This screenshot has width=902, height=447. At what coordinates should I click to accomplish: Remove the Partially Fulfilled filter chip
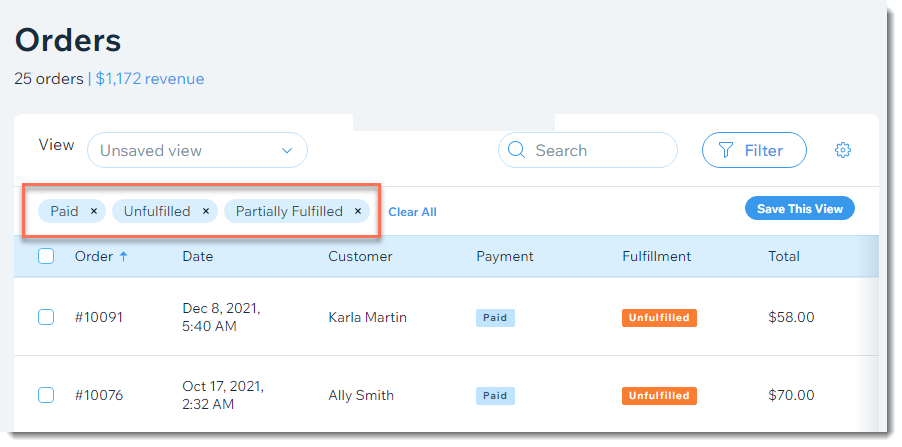[x=357, y=211]
